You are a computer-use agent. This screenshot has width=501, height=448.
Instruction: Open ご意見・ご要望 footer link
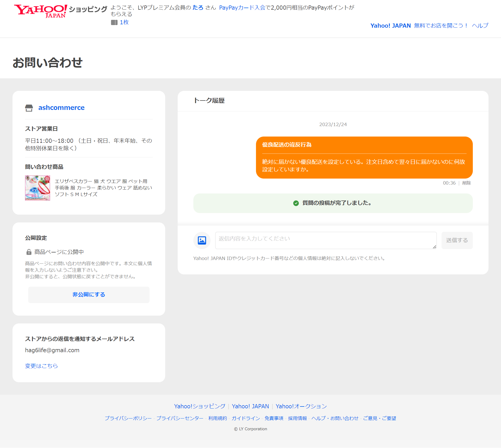(x=380, y=418)
